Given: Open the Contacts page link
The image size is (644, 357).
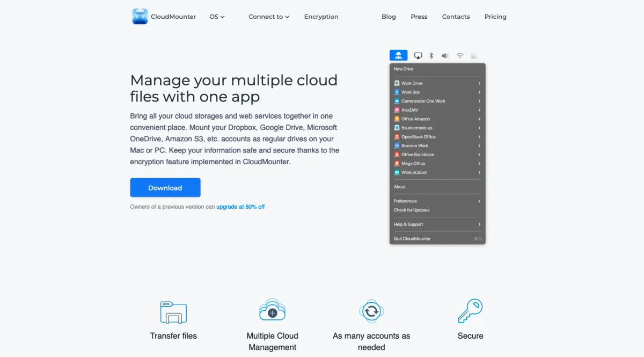Looking at the screenshot, I should pyautogui.click(x=456, y=17).
